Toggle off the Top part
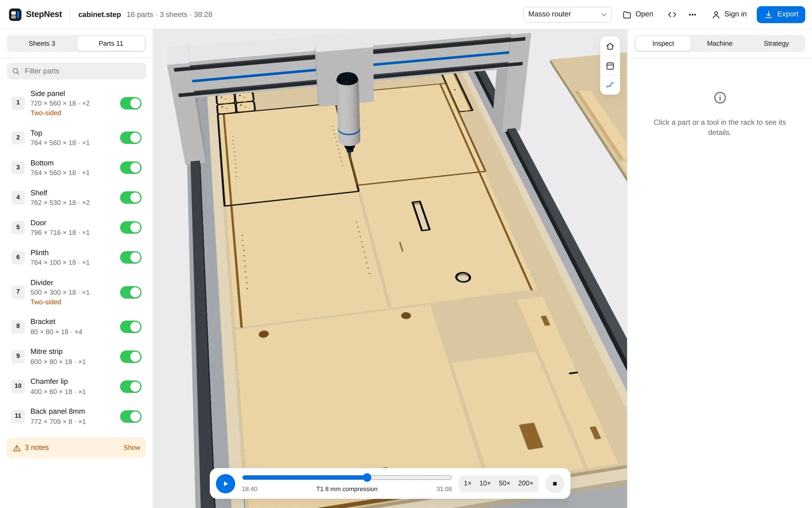 pyautogui.click(x=131, y=138)
